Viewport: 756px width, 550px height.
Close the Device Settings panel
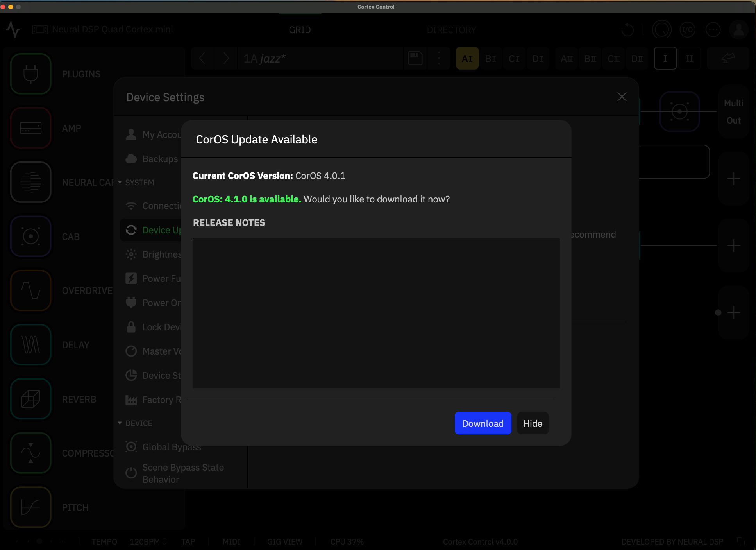622,97
